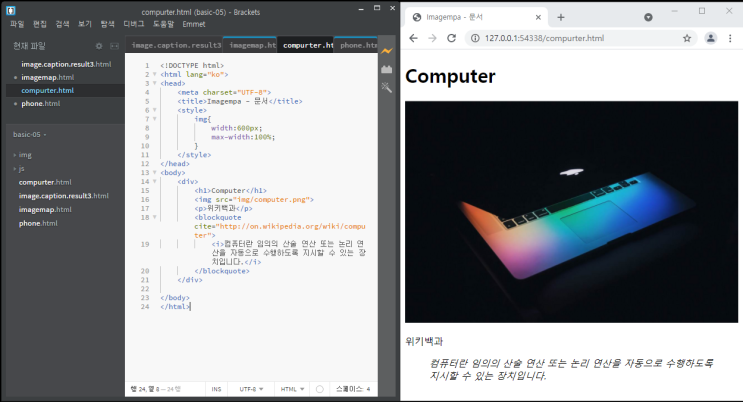Open phone.html in working files
The image size is (743, 402).
pos(41,103)
